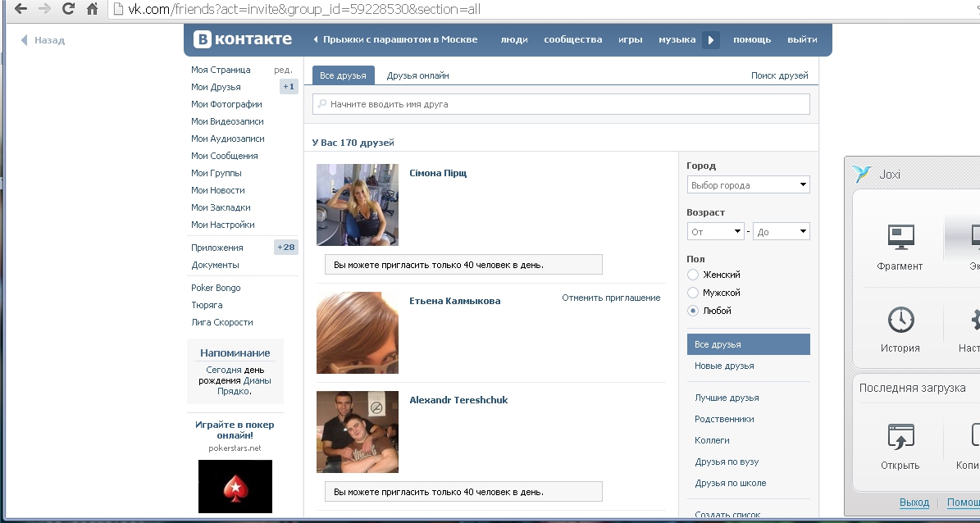Viewport: 980px width, 523px height.
Task: Open Poker Bongo app link
Action: click(216, 288)
